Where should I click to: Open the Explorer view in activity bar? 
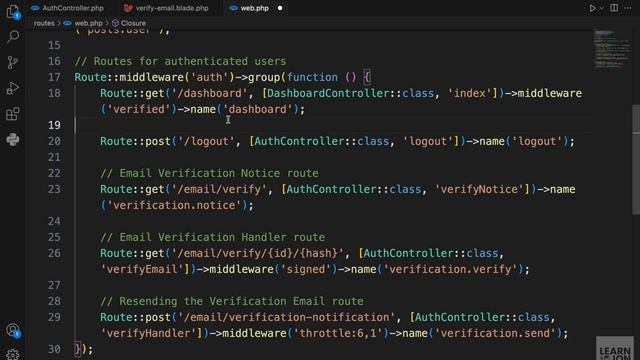[x=13, y=11]
